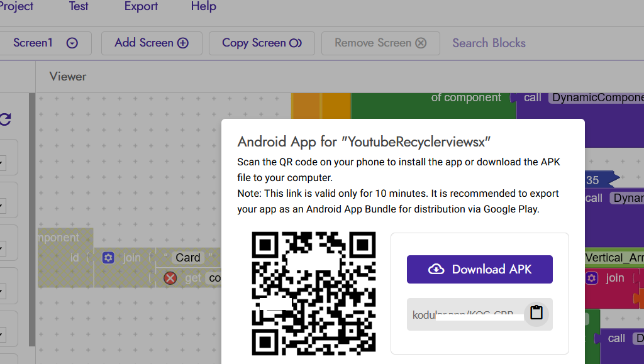Click the gear icon on right join block
Screen dimensions: 644x364
click(591, 279)
